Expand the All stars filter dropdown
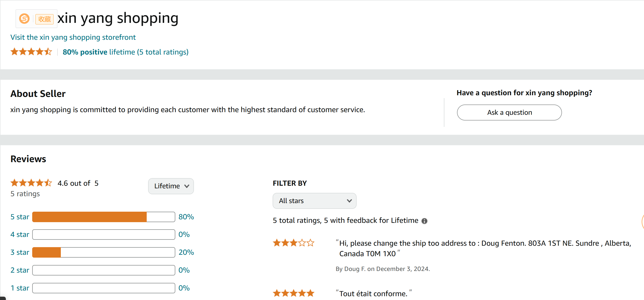 pos(314,201)
